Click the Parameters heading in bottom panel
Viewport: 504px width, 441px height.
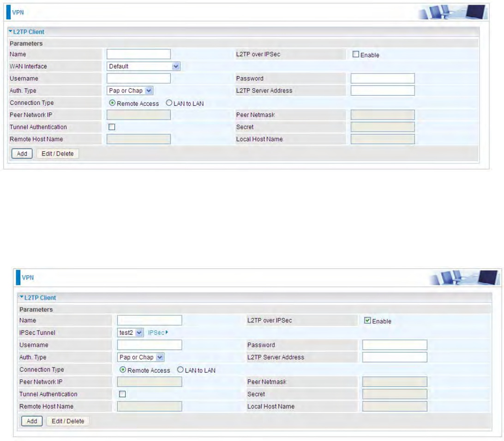point(36,309)
